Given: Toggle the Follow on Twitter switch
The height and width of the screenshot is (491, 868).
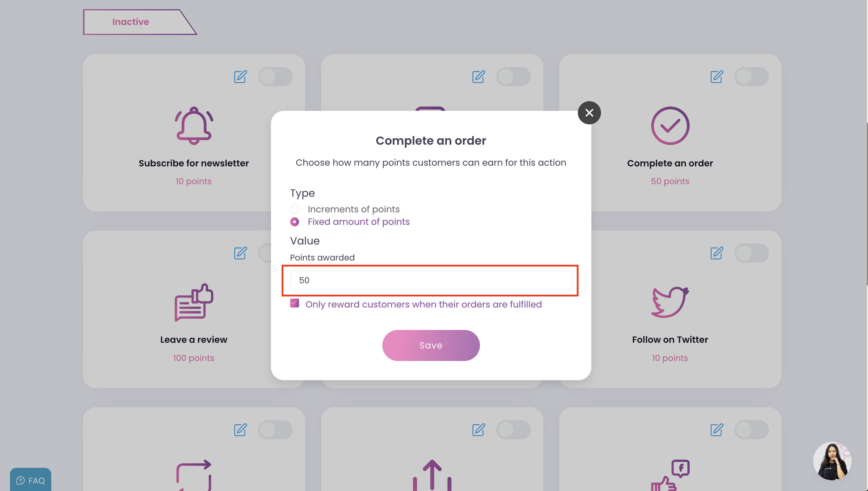Looking at the screenshot, I should click(x=752, y=253).
